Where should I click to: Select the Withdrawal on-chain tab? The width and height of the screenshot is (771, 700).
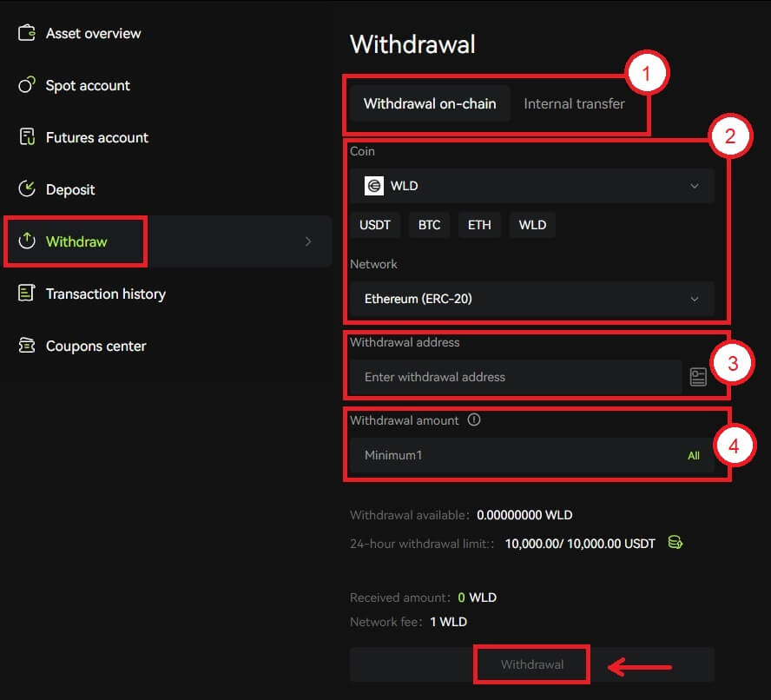point(429,103)
